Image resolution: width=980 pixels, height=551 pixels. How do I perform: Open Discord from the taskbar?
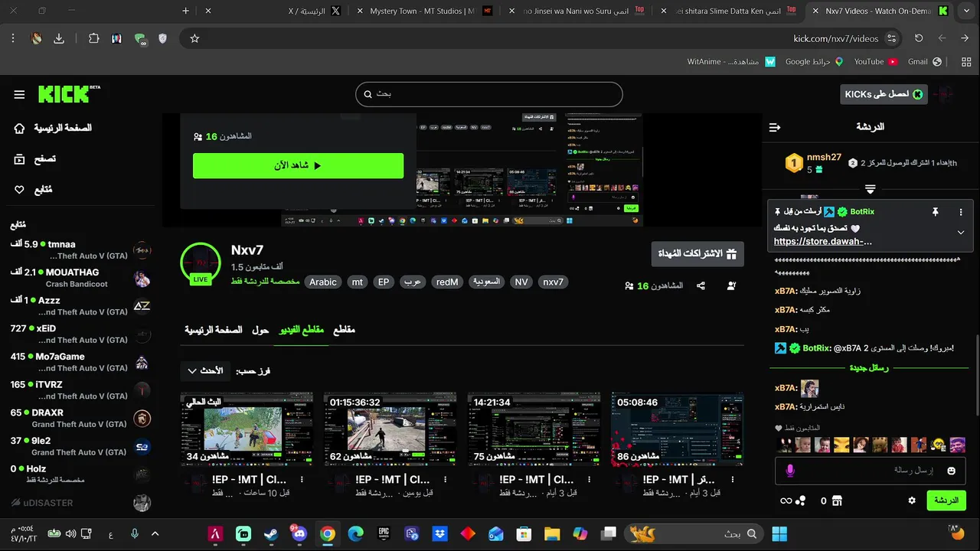coord(299,533)
